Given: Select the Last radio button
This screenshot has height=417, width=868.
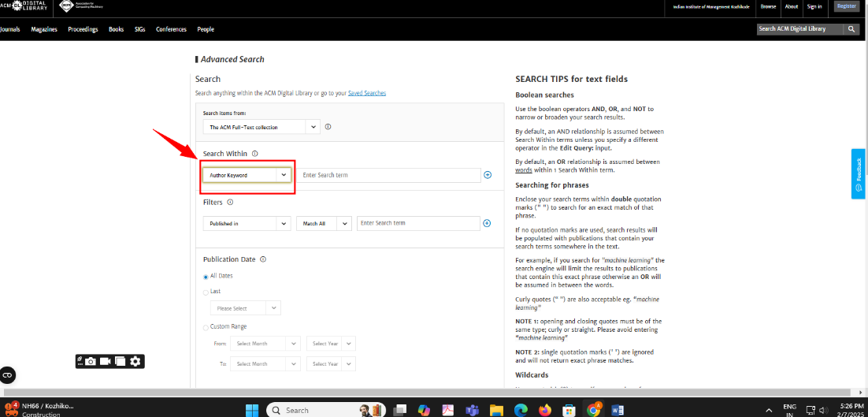Looking at the screenshot, I should tap(206, 292).
